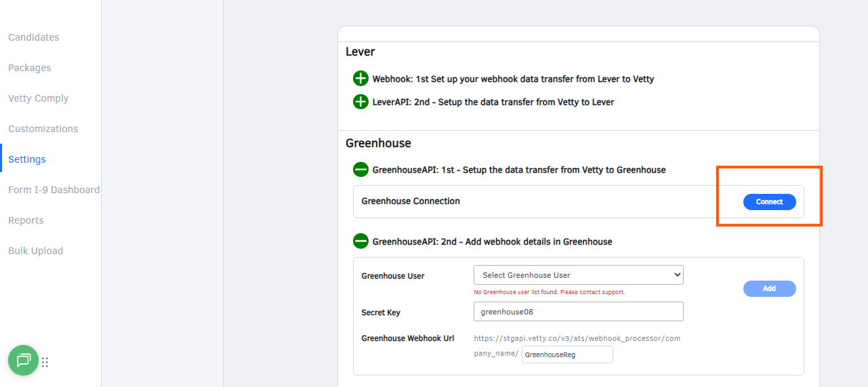This screenshot has width=868, height=387.
Task: Expand the LeverAPI 2nd setup section
Action: click(360, 102)
